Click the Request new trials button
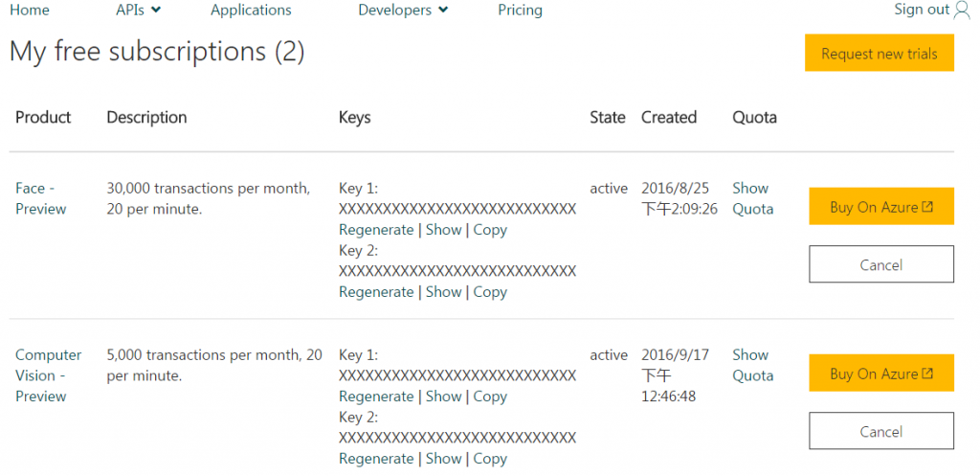This screenshot has width=980, height=476. point(880,54)
